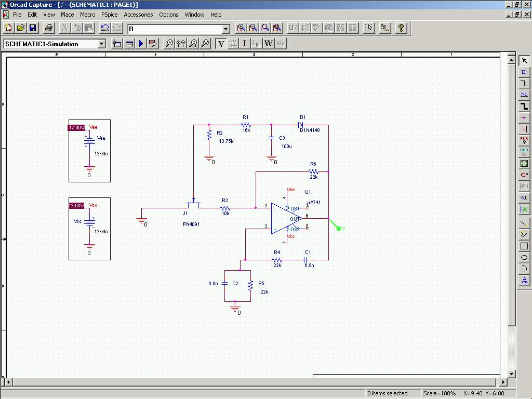Open Help with the question mark icon
Viewport: 532px width, 399px height.
point(401,28)
